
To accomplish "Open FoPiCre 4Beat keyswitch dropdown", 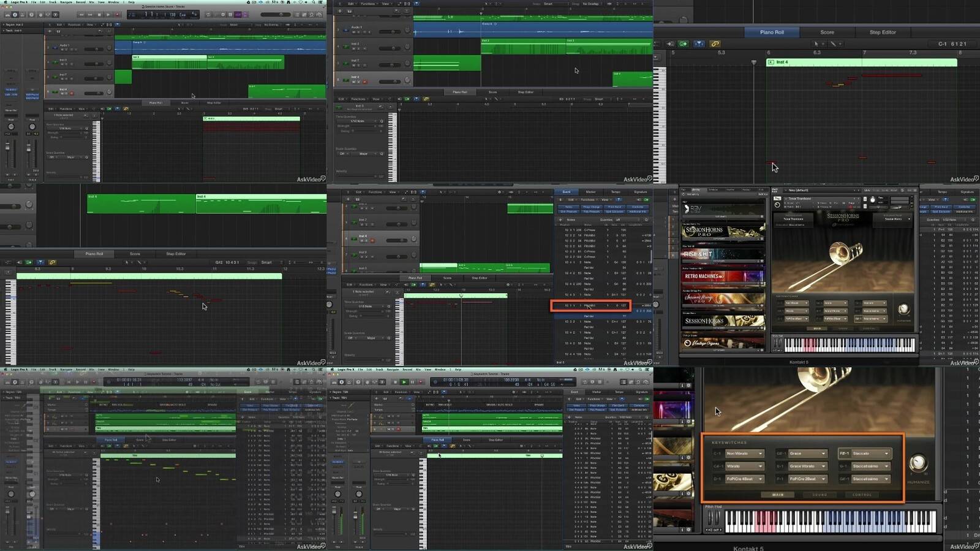I will tap(744, 479).
